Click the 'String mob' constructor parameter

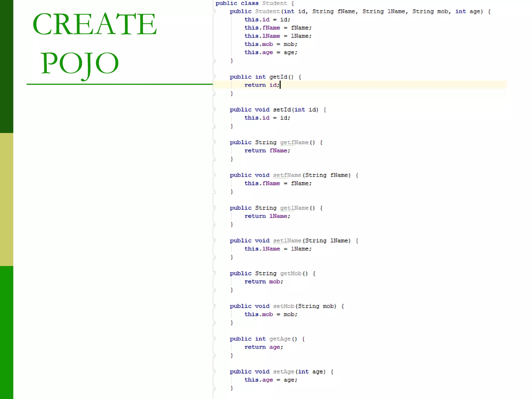(430, 12)
